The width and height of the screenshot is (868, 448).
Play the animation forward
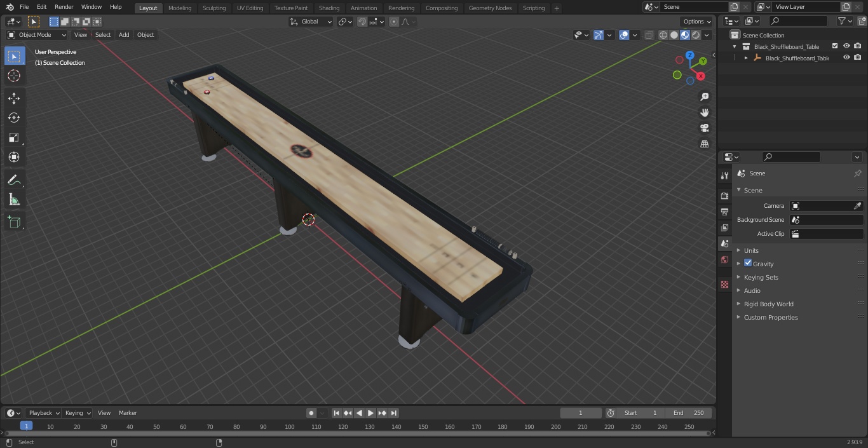370,413
